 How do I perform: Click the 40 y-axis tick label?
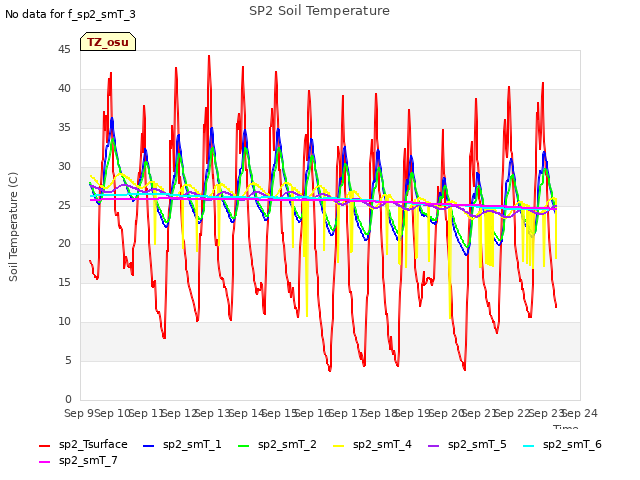[64, 88]
